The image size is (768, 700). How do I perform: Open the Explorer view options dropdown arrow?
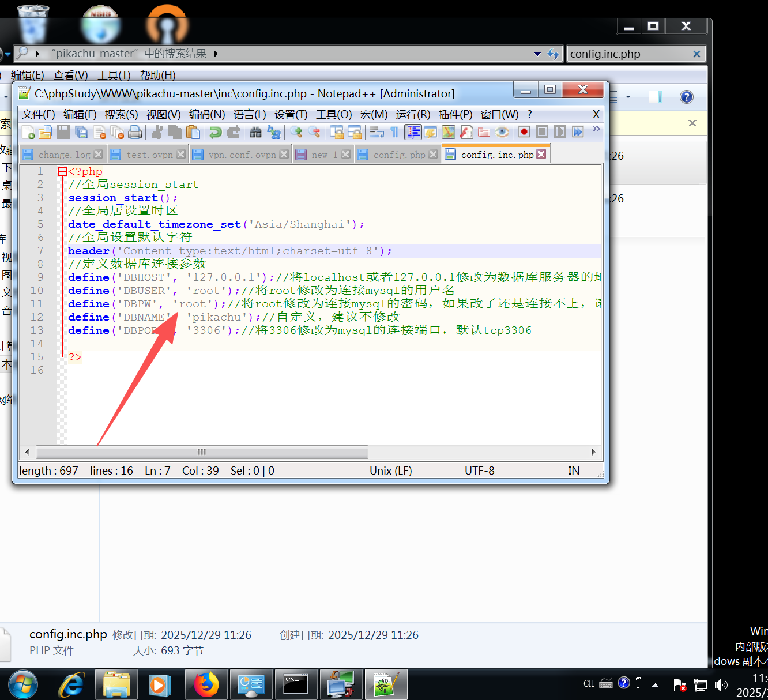pos(628,97)
